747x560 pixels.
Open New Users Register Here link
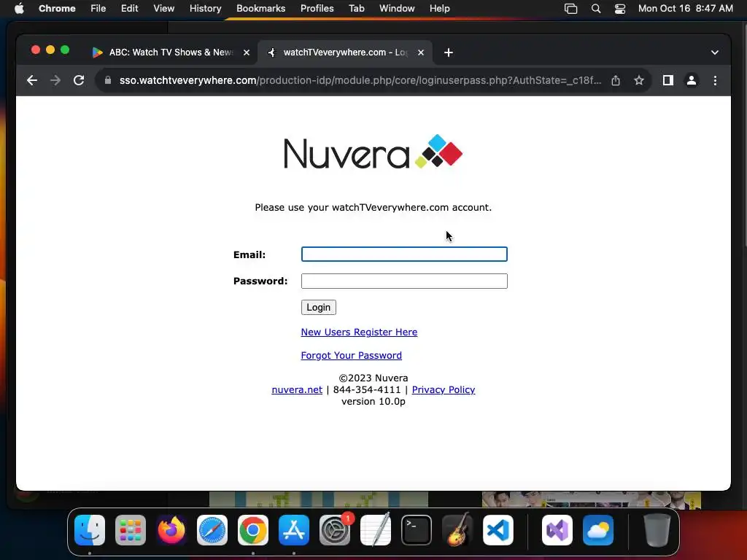[359, 332]
